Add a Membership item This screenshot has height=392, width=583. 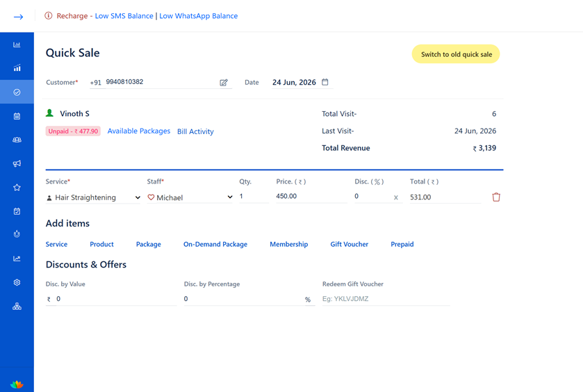point(289,245)
